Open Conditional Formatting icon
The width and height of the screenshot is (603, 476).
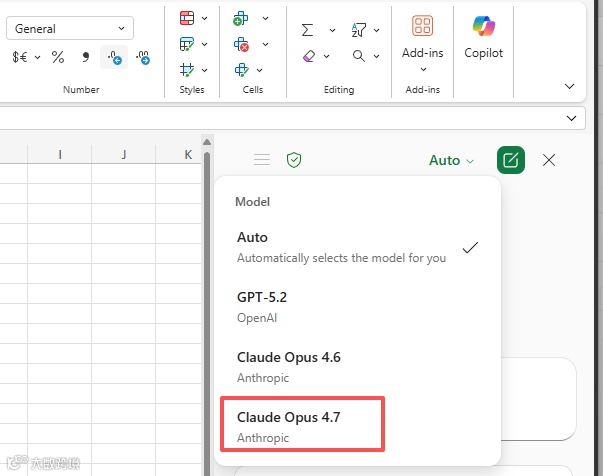(187, 18)
